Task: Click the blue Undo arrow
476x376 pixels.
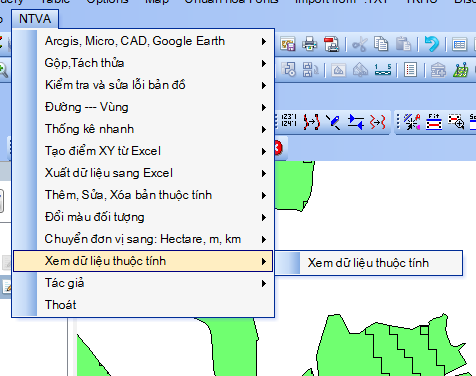Action: click(432, 44)
